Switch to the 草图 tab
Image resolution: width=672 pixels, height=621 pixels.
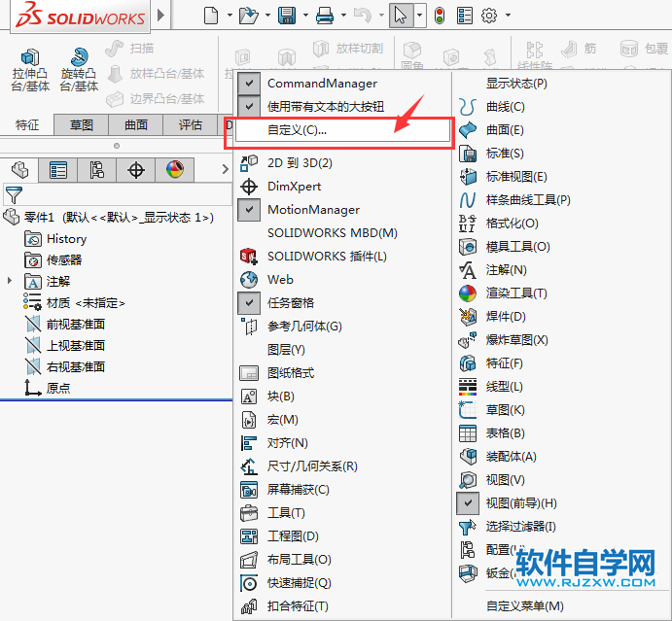click(x=82, y=125)
